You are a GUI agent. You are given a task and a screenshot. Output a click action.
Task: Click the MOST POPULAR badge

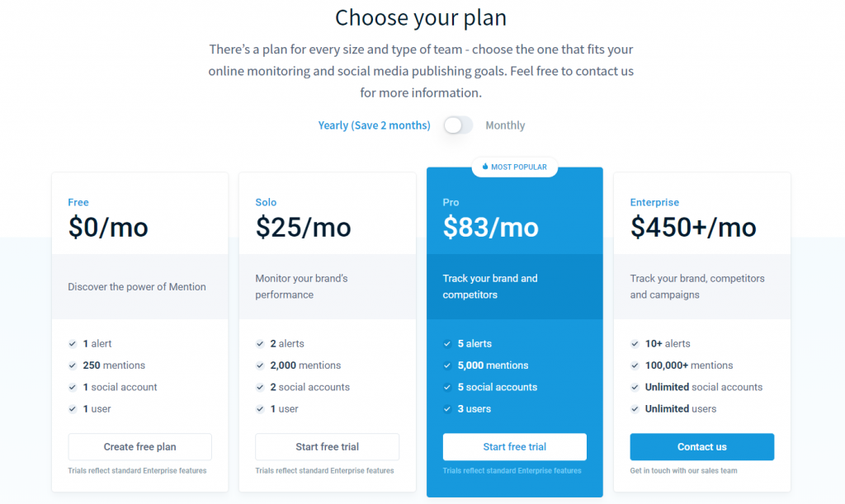click(515, 167)
